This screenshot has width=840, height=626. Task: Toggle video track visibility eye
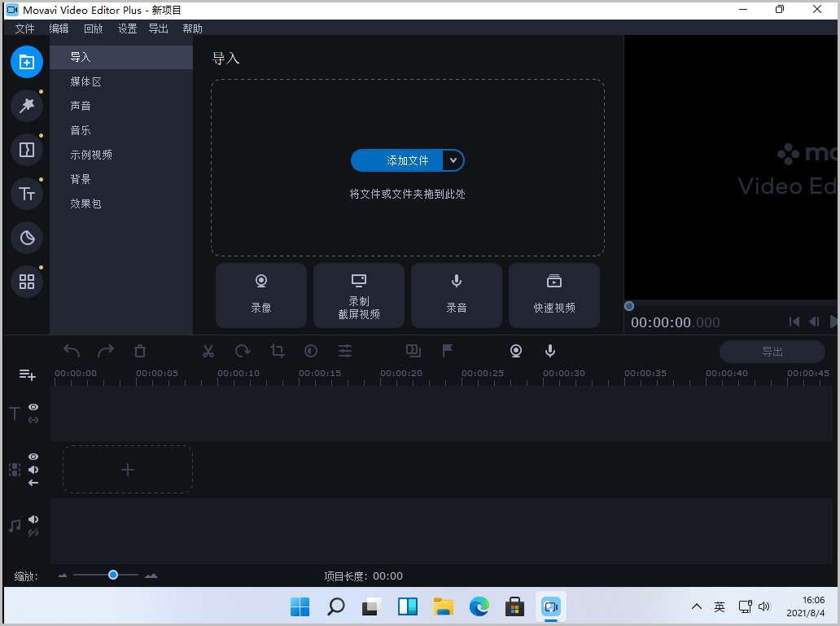[33, 457]
